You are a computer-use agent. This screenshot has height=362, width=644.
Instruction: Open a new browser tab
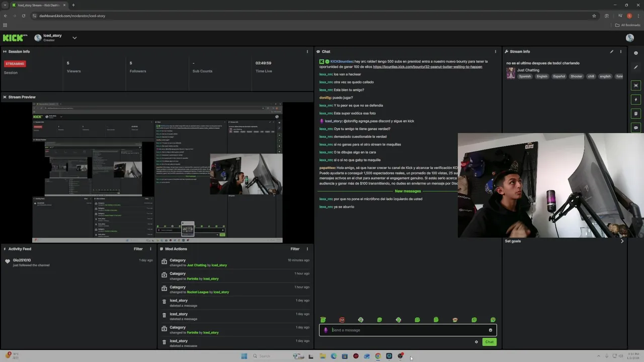73,5
